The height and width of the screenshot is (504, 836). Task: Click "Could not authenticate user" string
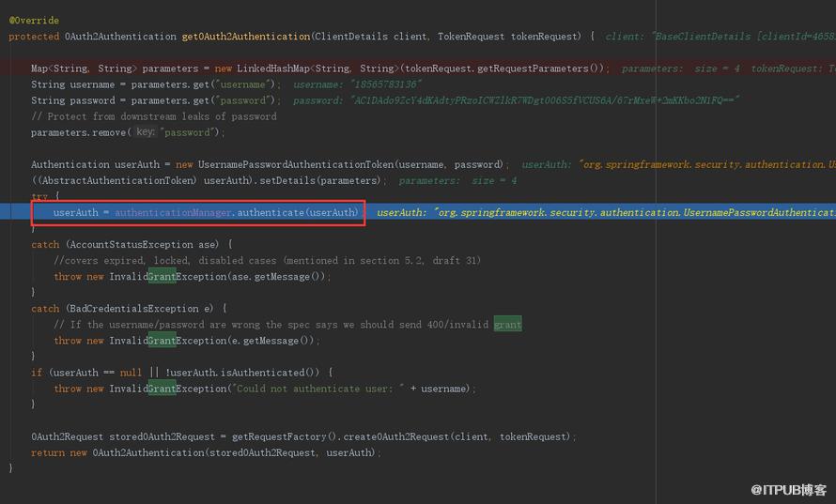pyautogui.click(x=317, y=389)
